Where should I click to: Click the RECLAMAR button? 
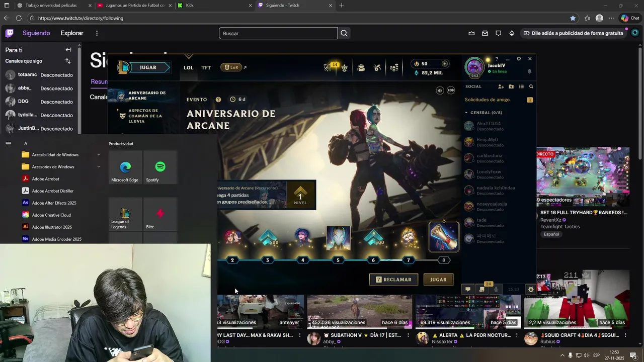[393, 280]
